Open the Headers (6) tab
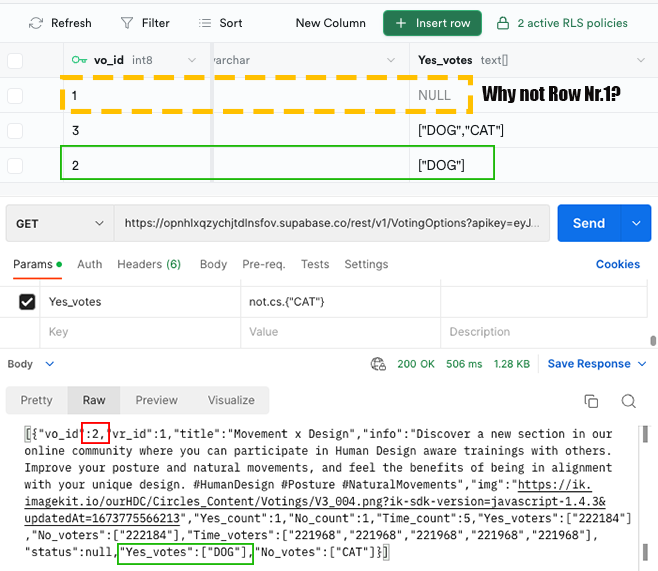 click(149, 264)
